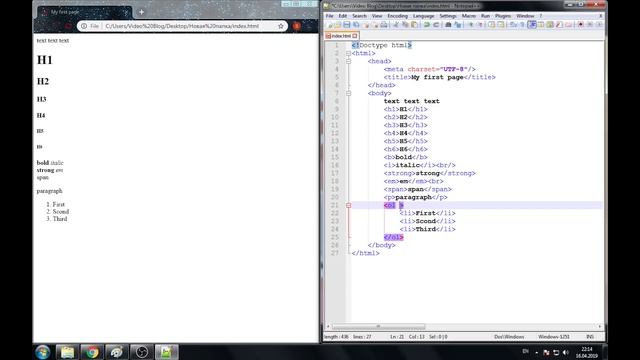Open the Plugins menu
The width and height of the screenshot is (640, 360).
tap(503, 16)
